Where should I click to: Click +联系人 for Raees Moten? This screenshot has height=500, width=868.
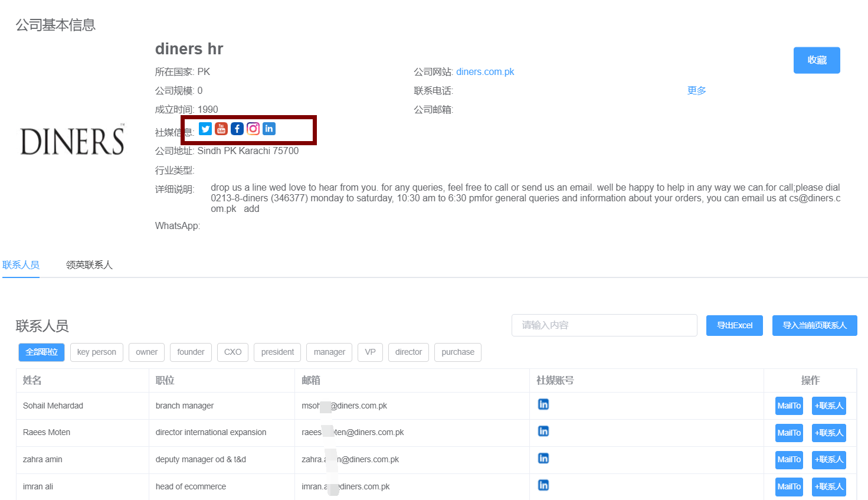tap(829, 433)
